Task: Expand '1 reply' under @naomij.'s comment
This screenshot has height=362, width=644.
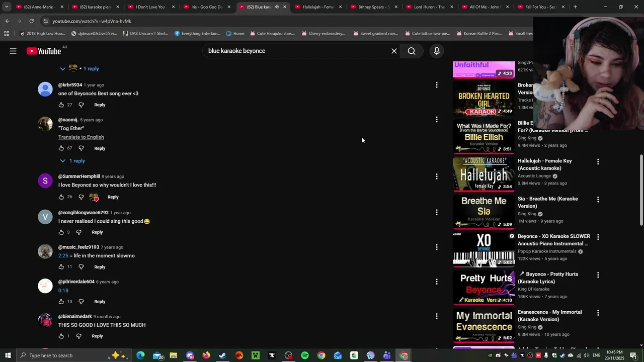Action: [x=72, y=161]
